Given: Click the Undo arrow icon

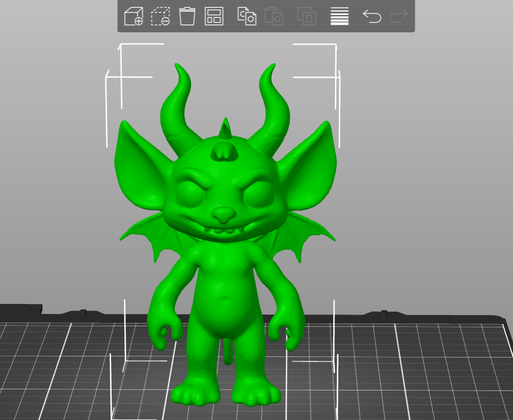Looking at the screenshot, I should (x=372, y=16).
